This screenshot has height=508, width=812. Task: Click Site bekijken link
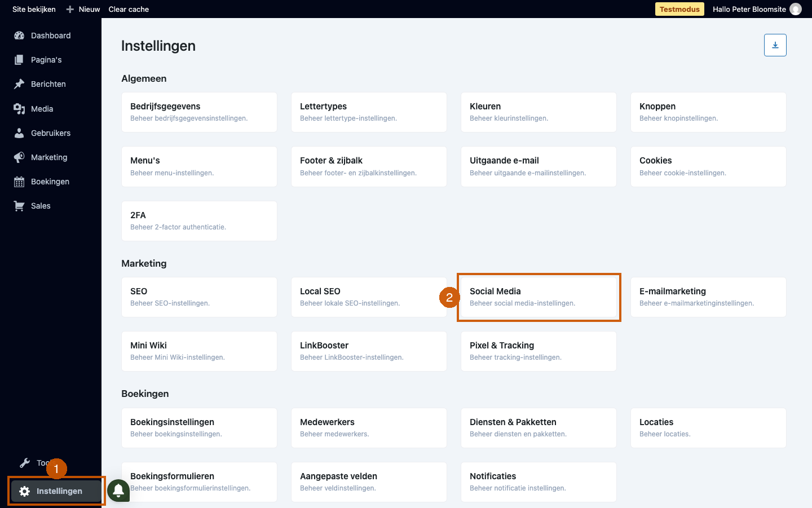pos(34,9)
